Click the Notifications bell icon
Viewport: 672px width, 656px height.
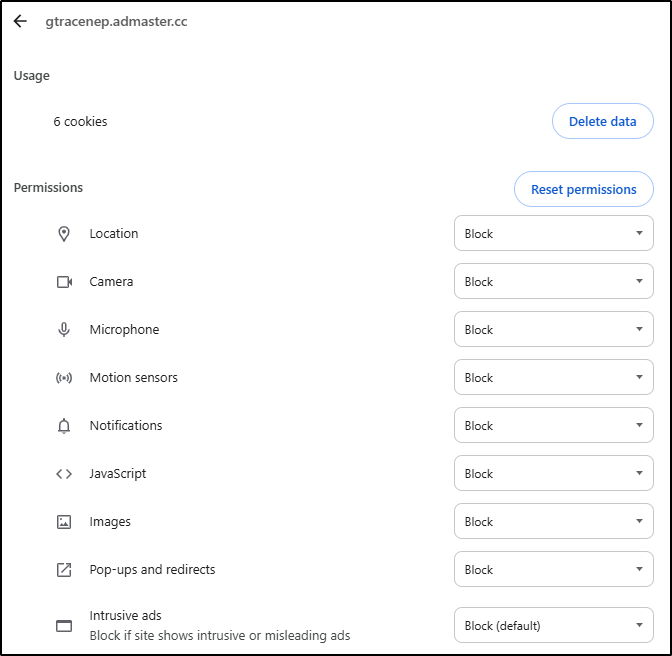[x=64, y=426]
